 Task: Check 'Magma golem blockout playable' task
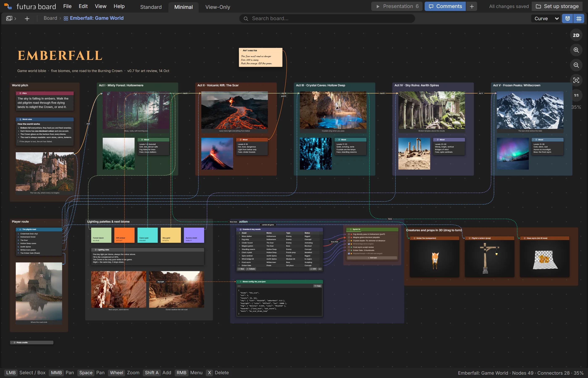[x=349, y=238]
